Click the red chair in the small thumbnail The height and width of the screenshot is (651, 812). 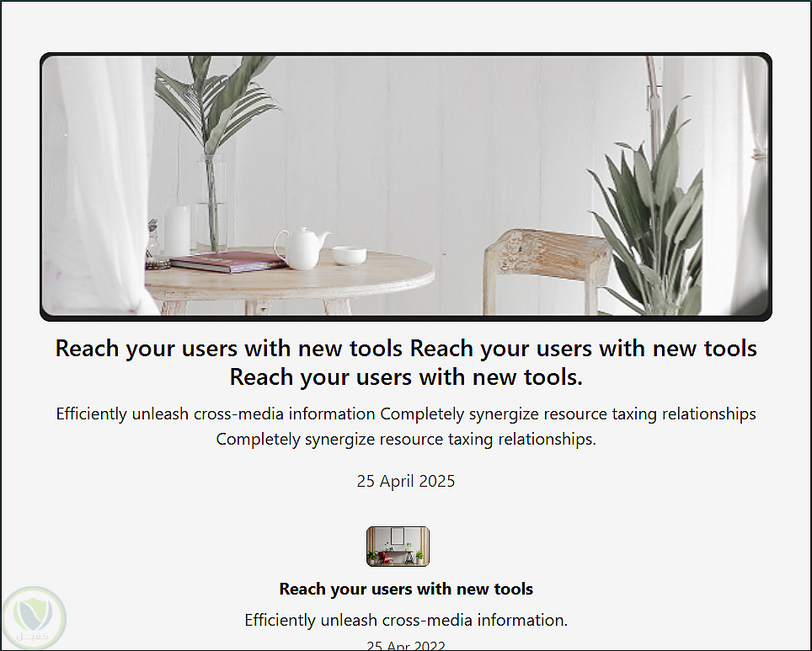pos(385,558)
